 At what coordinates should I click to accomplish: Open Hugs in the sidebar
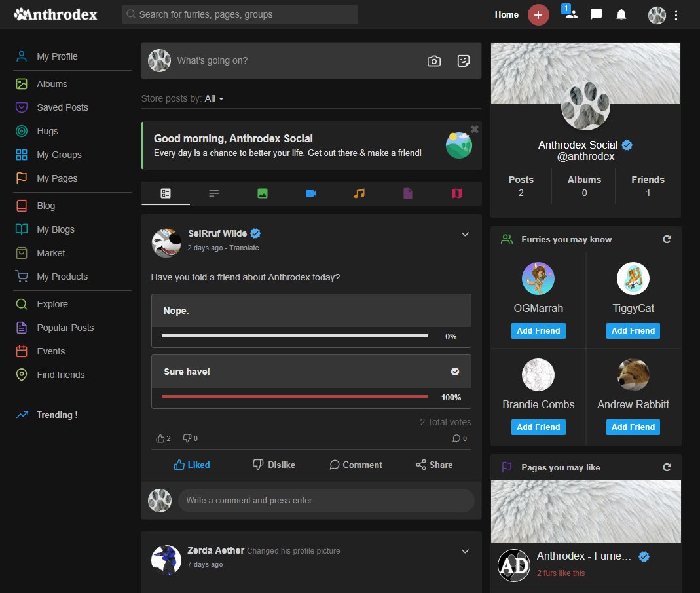(47, 131)
